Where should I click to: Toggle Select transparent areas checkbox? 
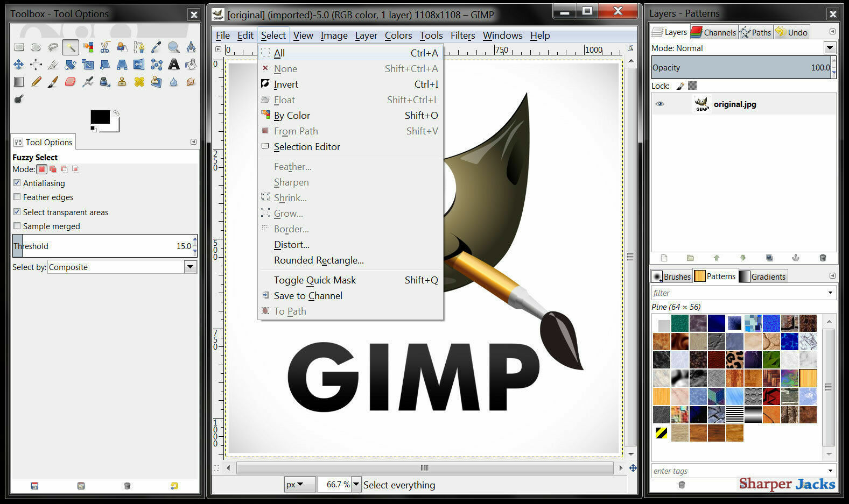17,212
